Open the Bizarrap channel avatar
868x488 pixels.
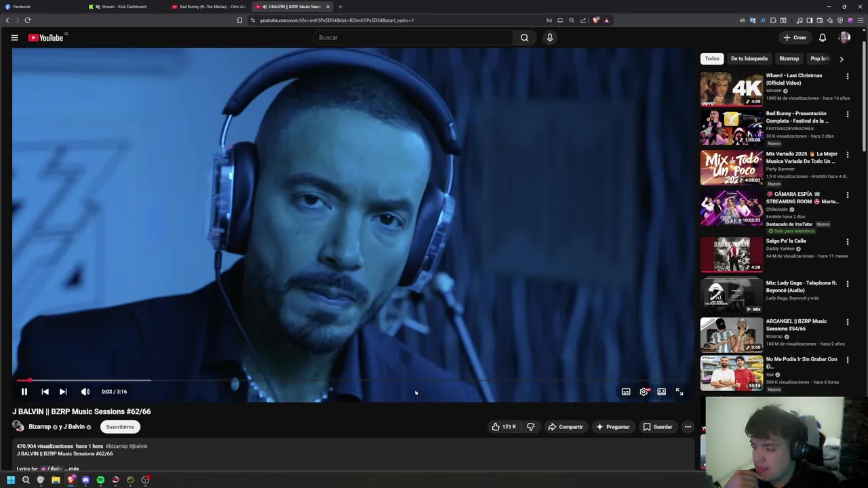pos(18,426)
